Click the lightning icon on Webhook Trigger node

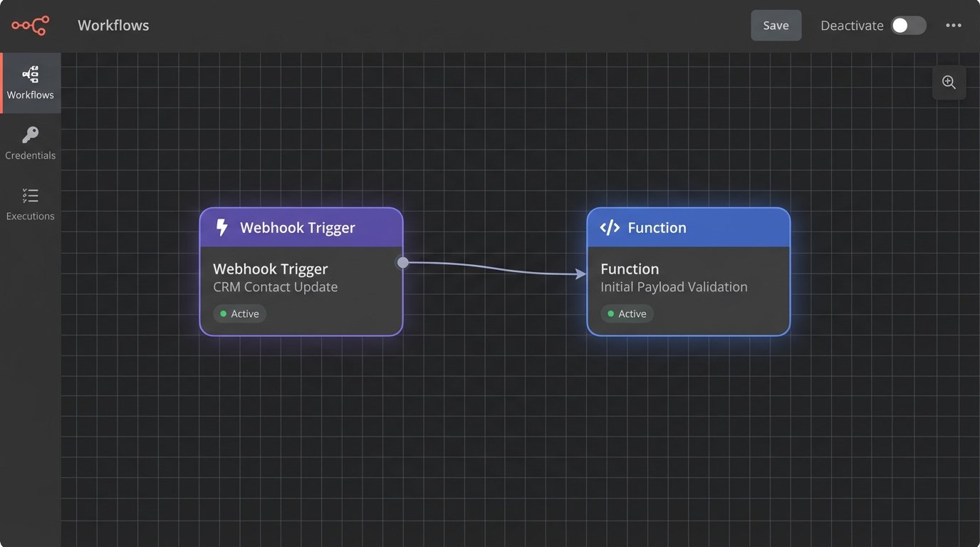[x=221, y=227]
